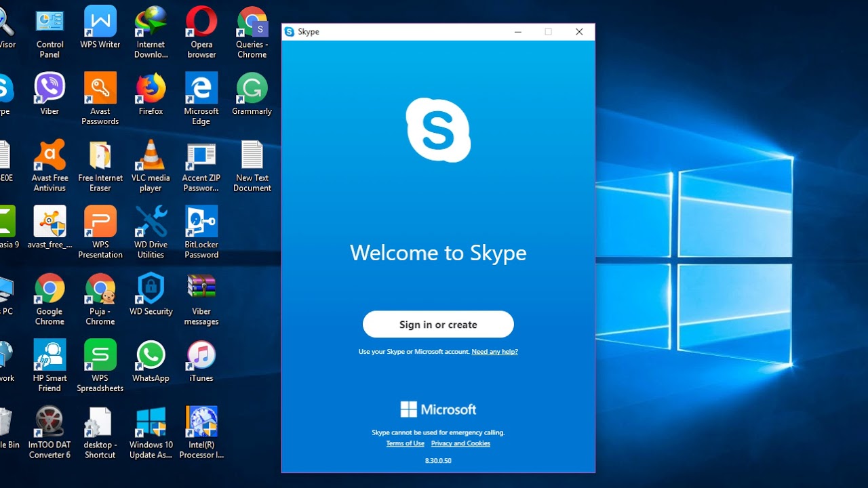
Task: Open the Privacy and Cookies link
Action: tap(460, 443)
